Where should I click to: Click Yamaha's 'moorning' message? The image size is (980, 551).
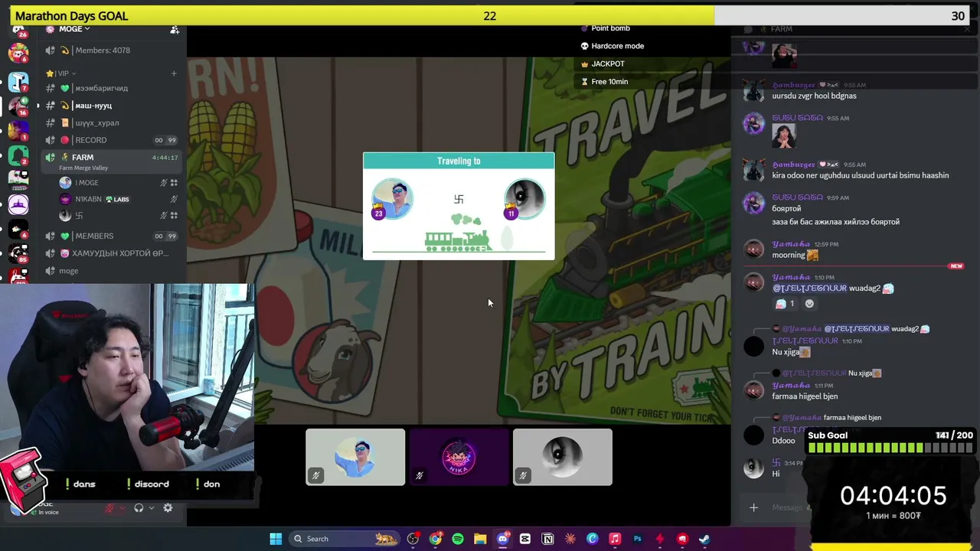point(795,255)
